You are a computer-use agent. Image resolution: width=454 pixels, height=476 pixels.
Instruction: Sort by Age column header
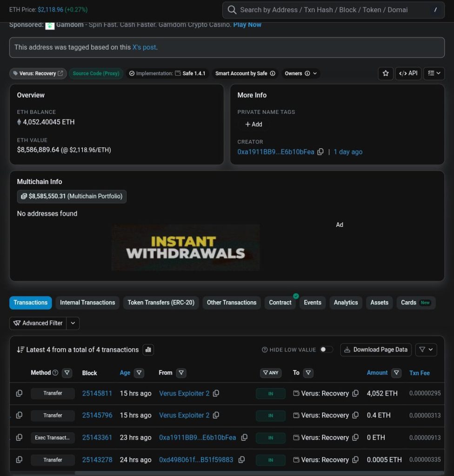[125, 373]
